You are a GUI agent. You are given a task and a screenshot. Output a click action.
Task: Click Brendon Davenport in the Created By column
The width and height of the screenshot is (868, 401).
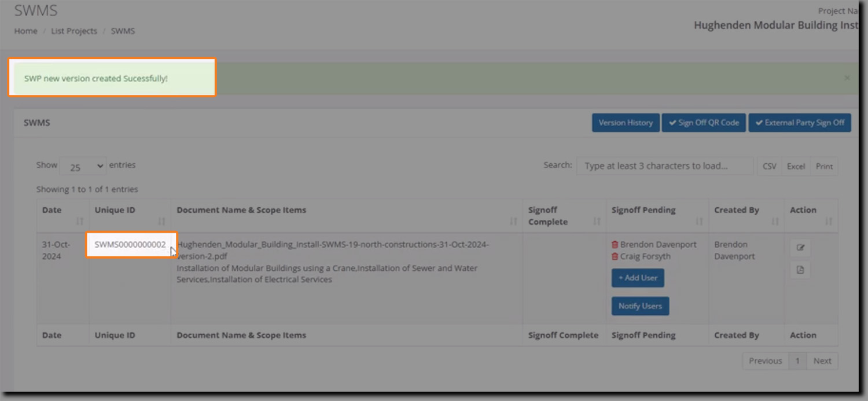[x=735, y=251]
